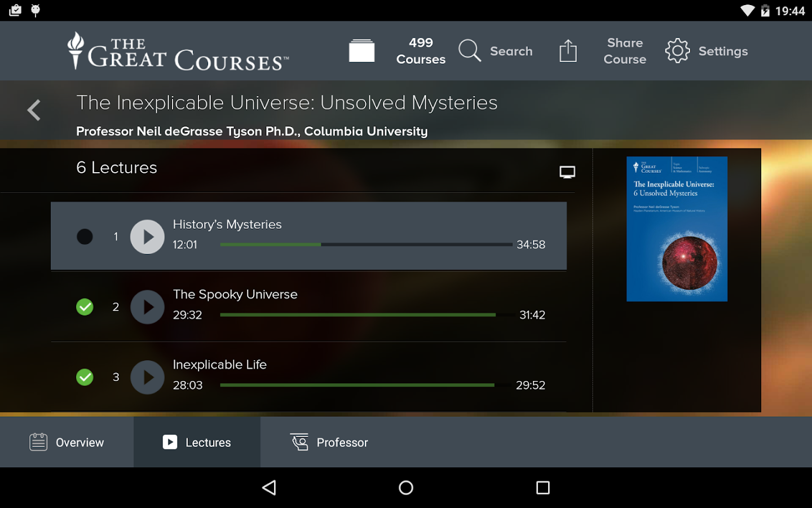
Task: Tap the cast to screen icon
Action: 567,172
